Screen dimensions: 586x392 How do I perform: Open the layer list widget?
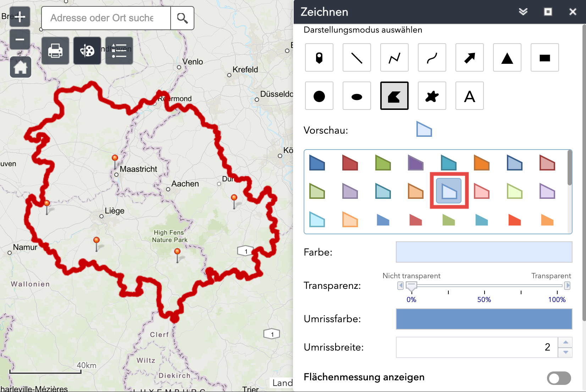pyautogui.click(x=119, y=51)
